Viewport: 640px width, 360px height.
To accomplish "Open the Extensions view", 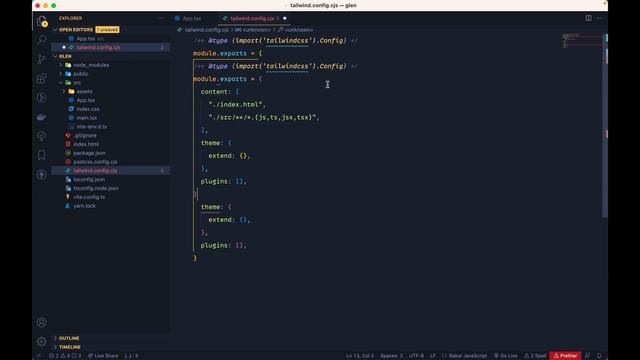I will click(x=41, y=78).
